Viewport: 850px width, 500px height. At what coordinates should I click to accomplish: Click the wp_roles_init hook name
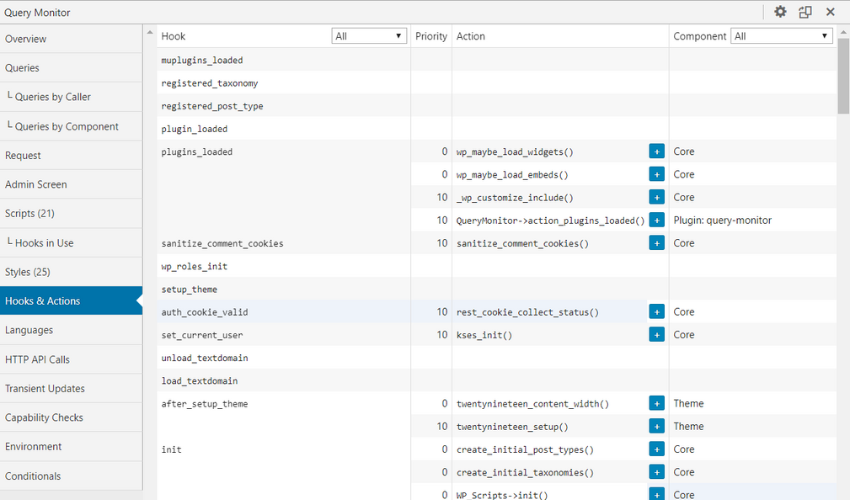[x=194, y=266]
